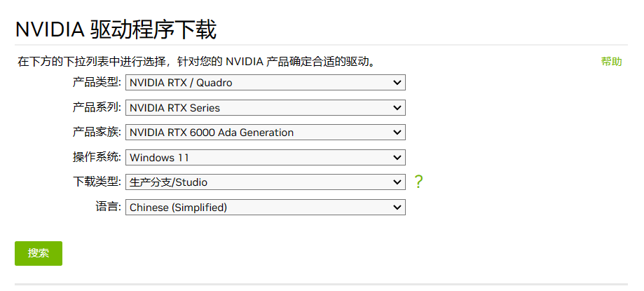
Task: Click the chevron arrow on 产品类型 dropdown
Action: coord(397,83)
